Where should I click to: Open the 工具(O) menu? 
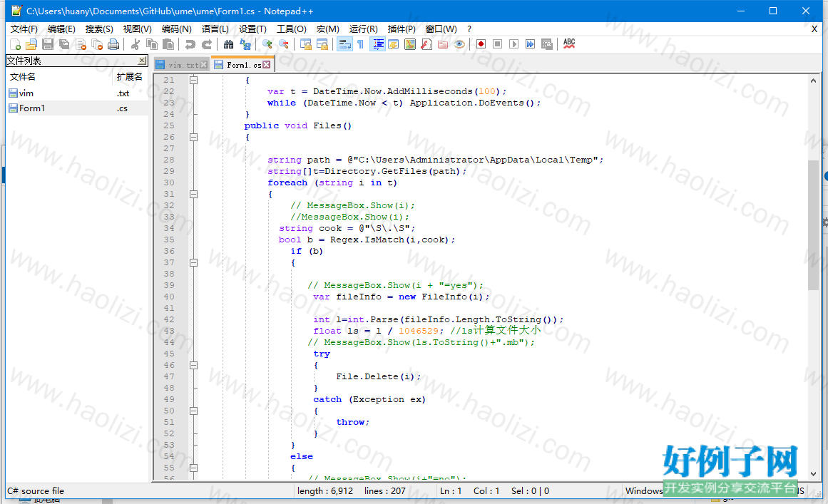point(292,29)
